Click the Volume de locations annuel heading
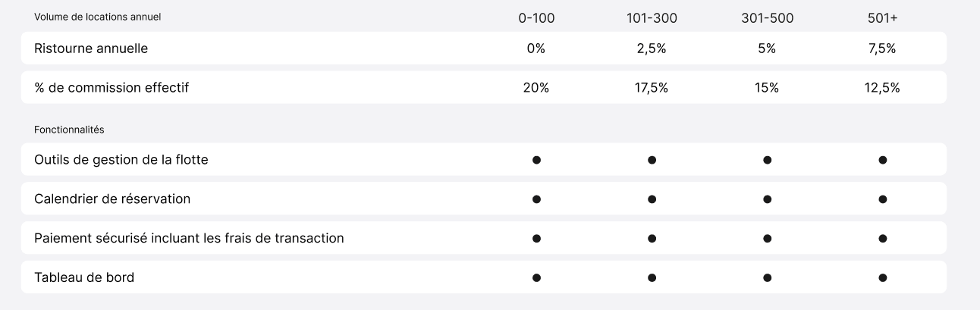The height and width of the screenshot is (310, 980). (x=98, y=17)
